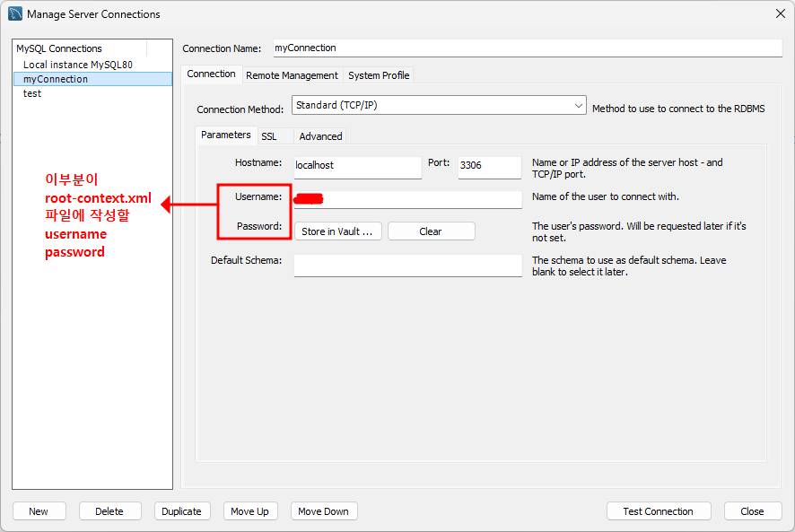Click the Close button at bottom right
The image size is (795, 532).
pos(753,511)
